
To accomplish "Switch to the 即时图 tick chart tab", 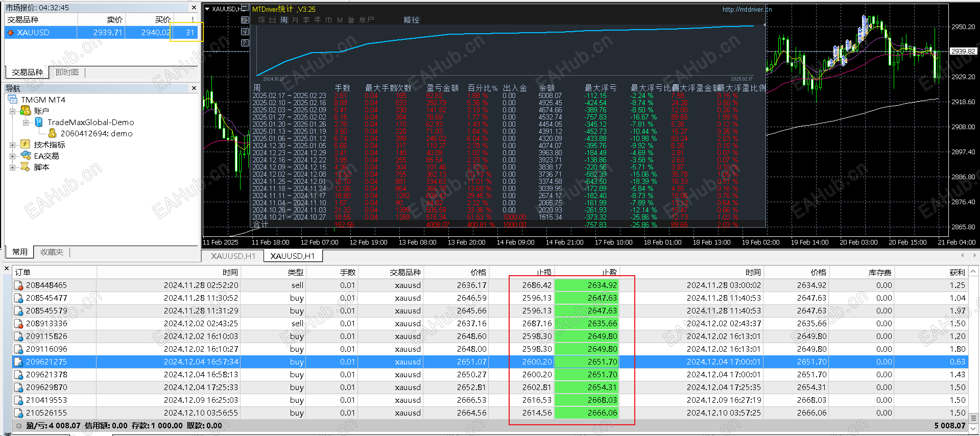I will click(x=67, y=72).
